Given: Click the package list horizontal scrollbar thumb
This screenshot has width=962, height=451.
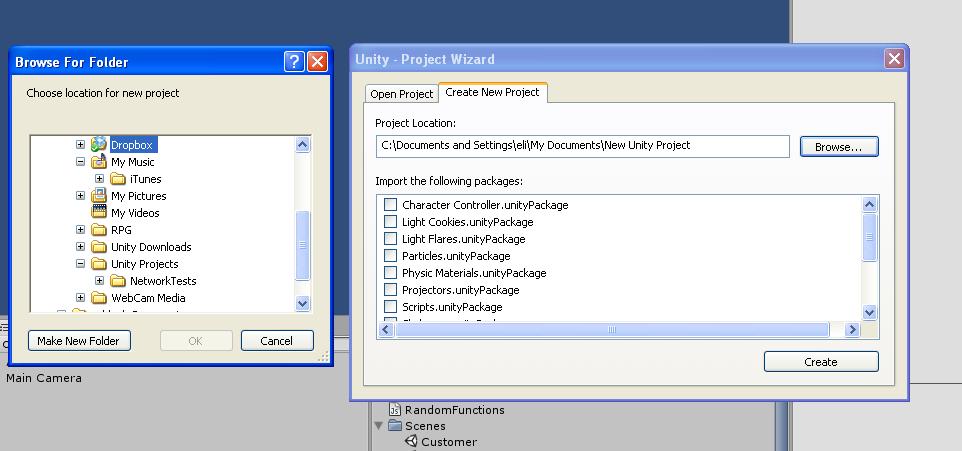Looking at the screenshot, I should [612, 330].
